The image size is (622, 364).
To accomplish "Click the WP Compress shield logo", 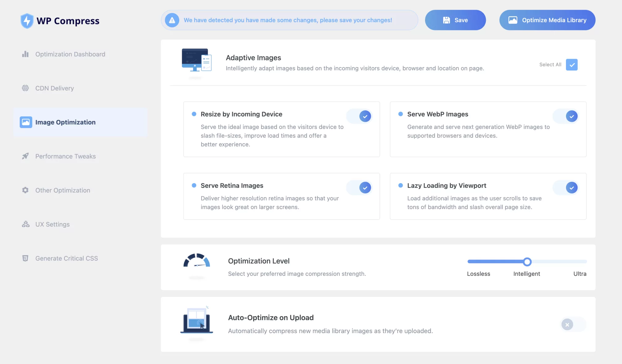I will point(27,21).
